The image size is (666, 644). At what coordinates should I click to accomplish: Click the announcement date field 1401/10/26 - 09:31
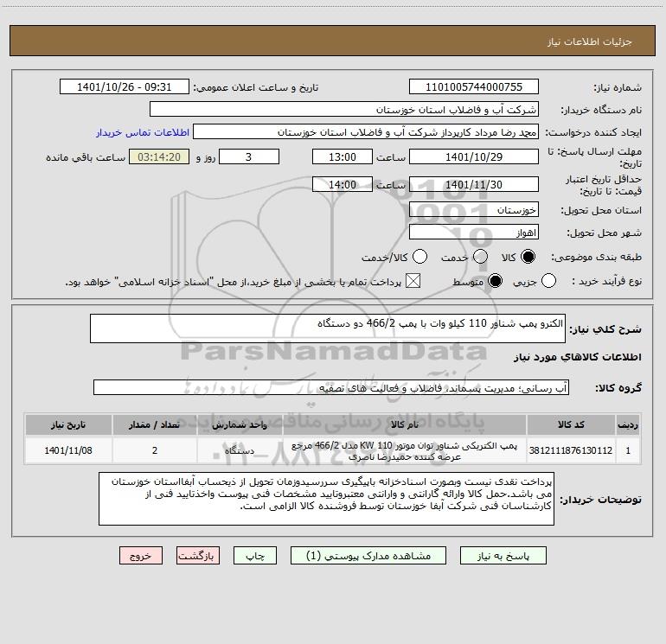125,87
